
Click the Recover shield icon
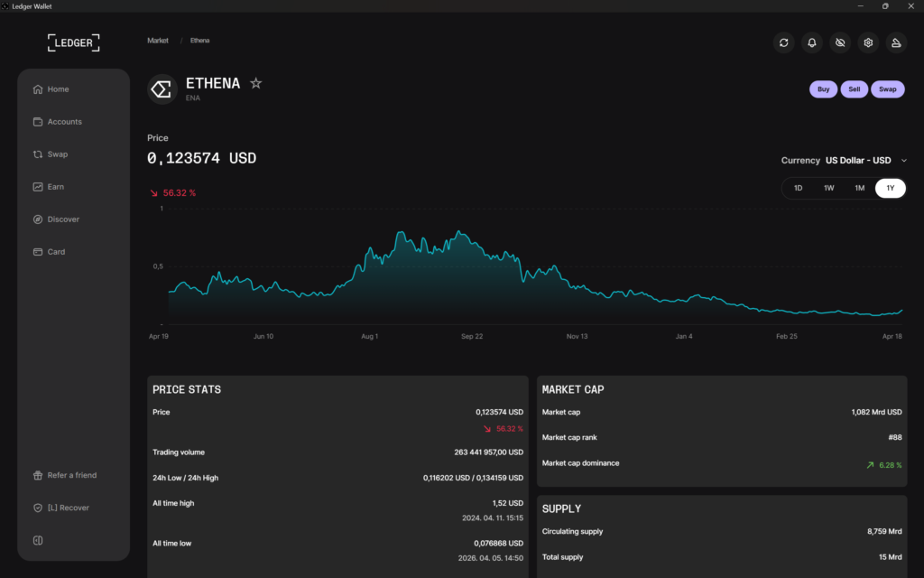38,508
